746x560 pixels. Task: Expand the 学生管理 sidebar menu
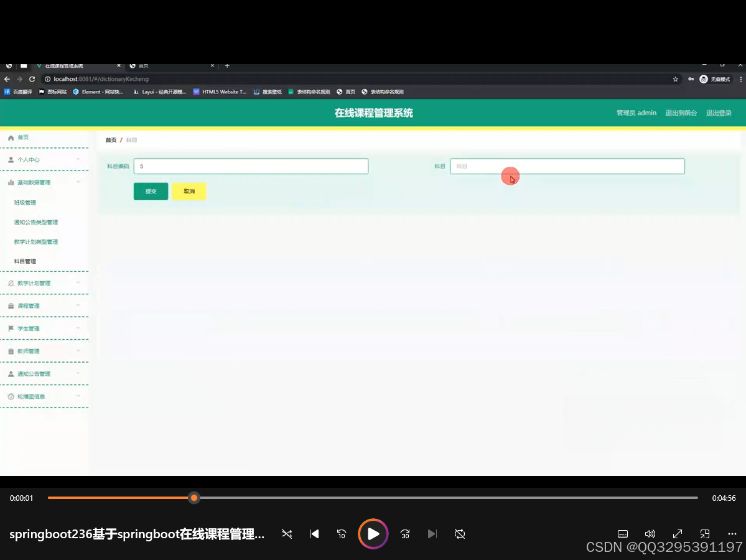(44, 329)
